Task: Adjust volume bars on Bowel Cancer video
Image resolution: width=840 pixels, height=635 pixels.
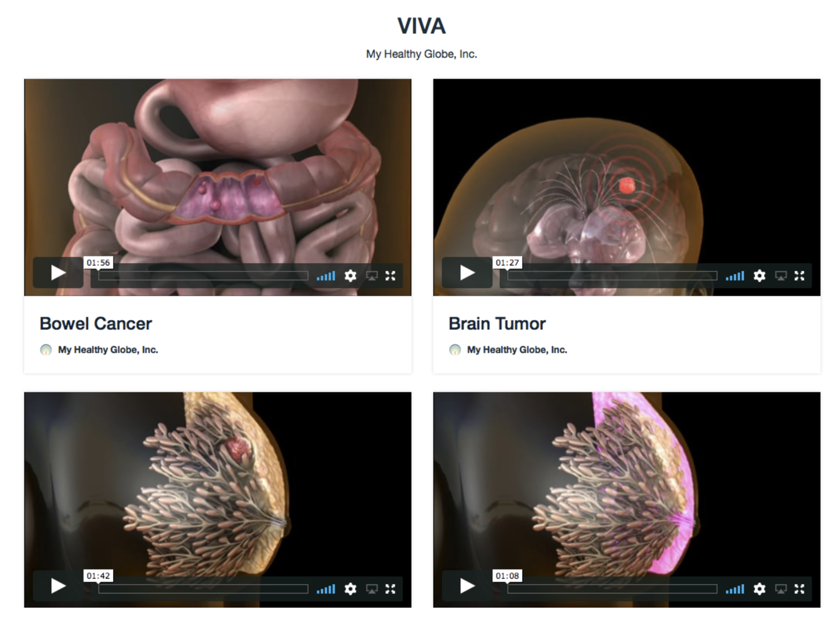Action: 326,276
